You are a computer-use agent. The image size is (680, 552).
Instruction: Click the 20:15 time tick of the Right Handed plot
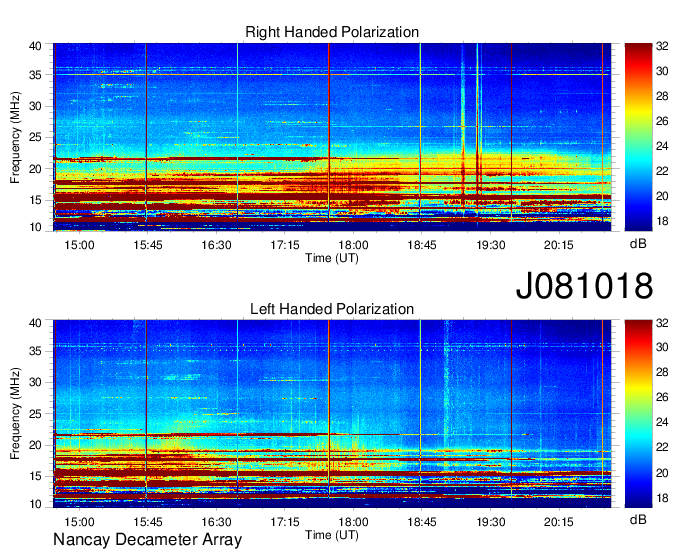pyautogui.click(x=559, y=245)
